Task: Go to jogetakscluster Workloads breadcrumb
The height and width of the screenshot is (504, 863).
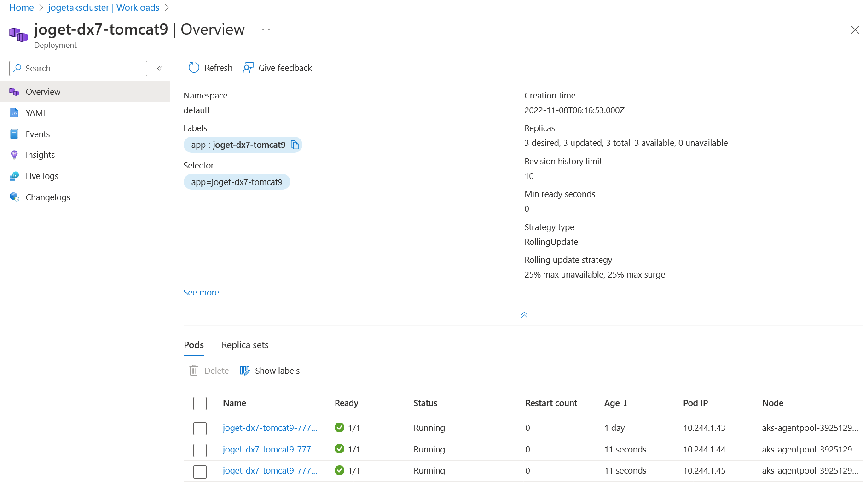Action: [x=104, y=7]
